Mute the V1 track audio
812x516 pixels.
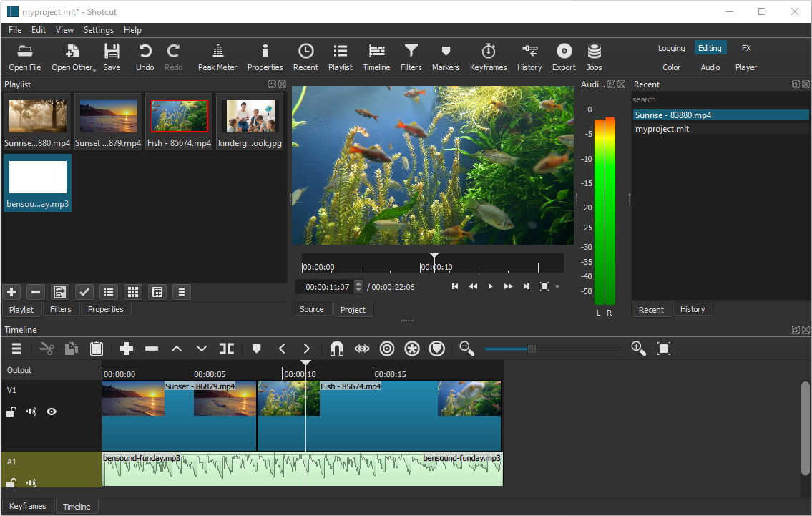[31, 412]
